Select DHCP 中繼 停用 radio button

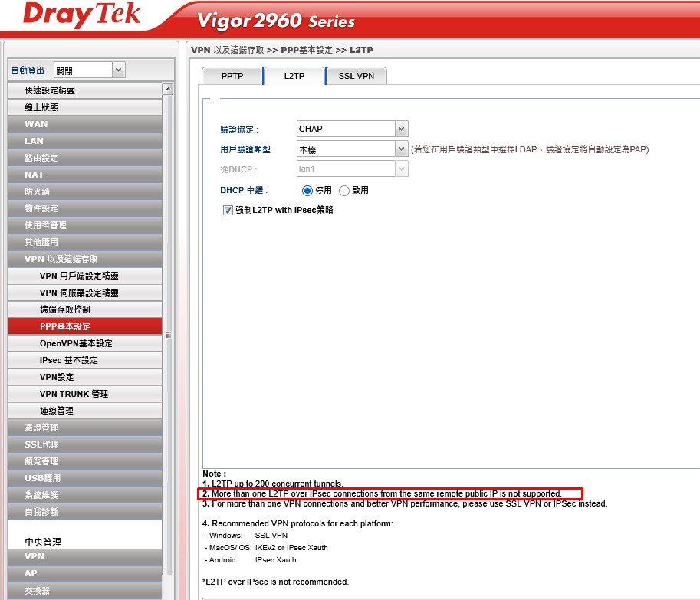(x=307, y=191)
